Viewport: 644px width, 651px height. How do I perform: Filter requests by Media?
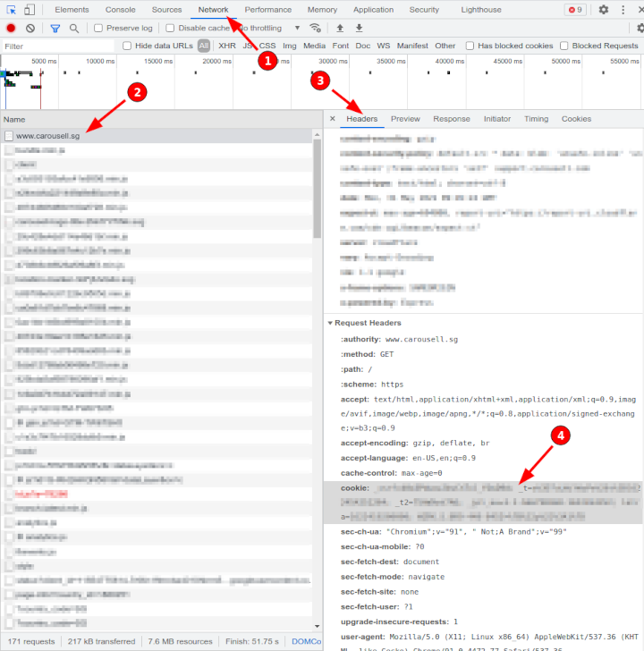click(x=314, y=46)
